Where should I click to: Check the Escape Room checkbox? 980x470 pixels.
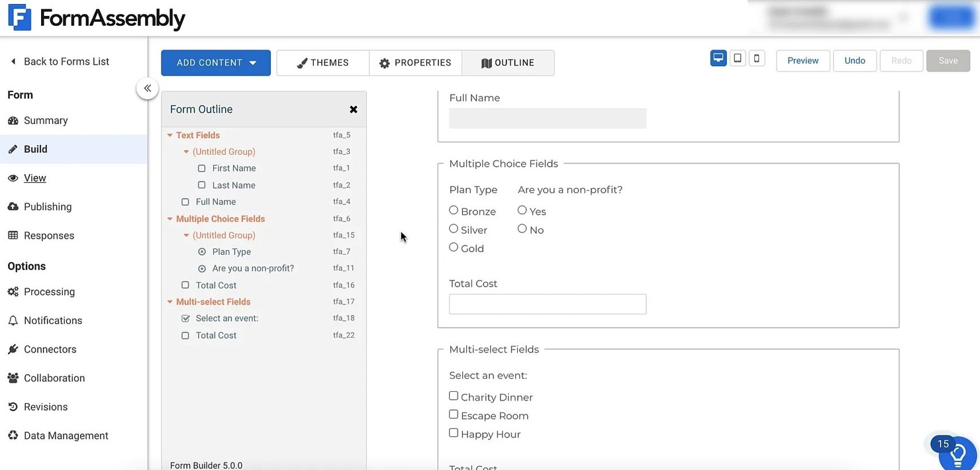(x=454, y=414)
